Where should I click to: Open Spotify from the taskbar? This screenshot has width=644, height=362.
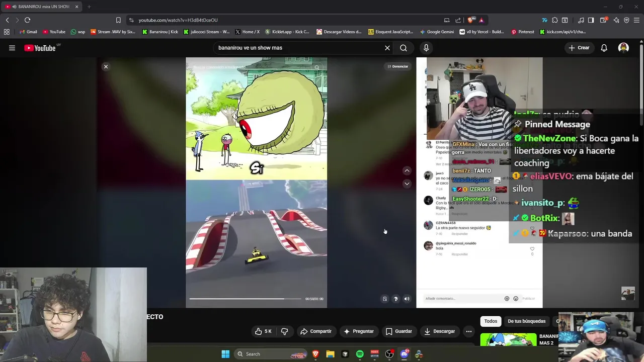[360, 354]
